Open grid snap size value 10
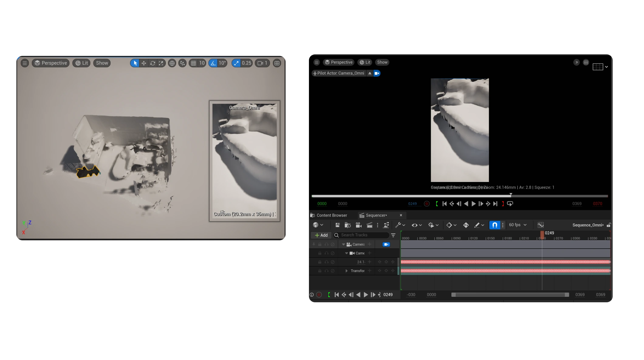This screenshot has height=360, width=644. click(x=202, y=63)
